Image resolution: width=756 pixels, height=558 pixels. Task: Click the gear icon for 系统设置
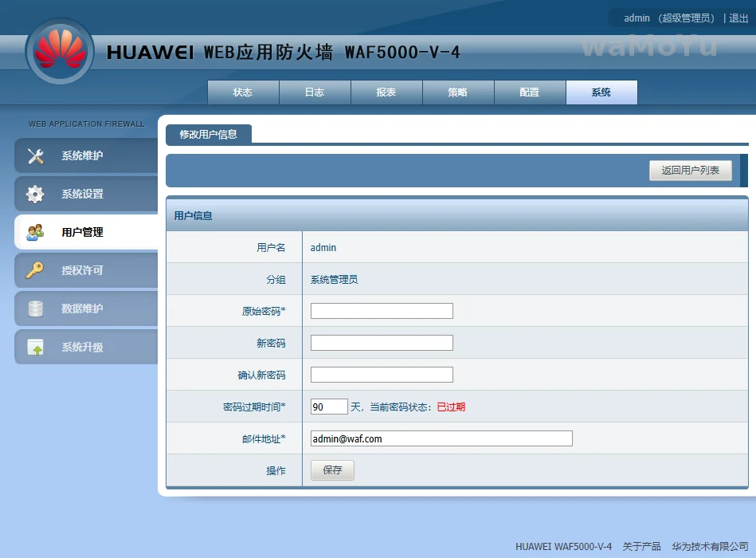pyautogui.click(x=36, y=195)
